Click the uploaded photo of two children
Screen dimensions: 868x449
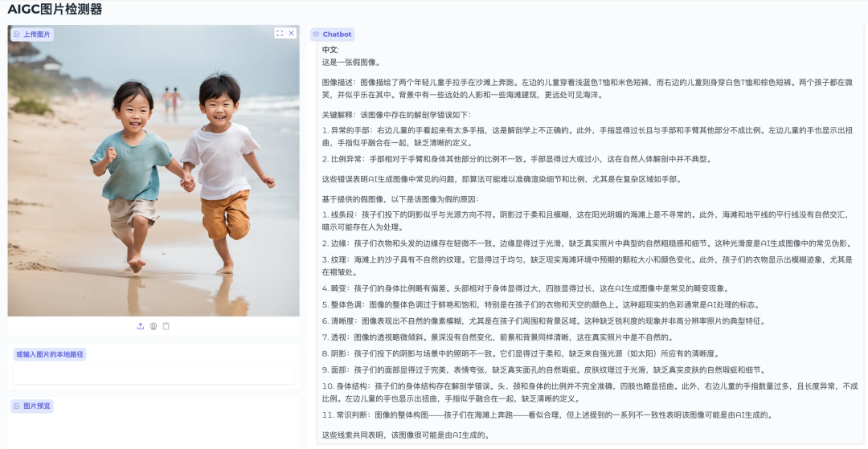pos(154,170)
